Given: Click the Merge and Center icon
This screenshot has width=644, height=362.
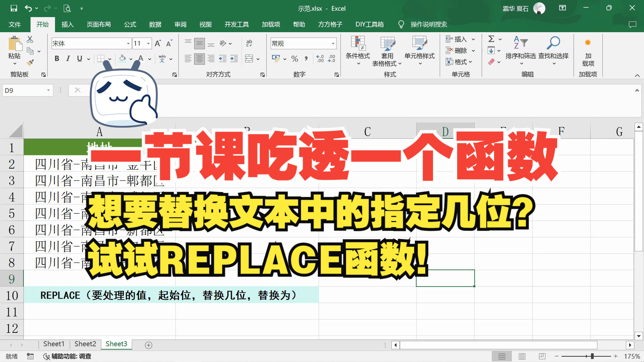Looking at the screenshot, I should (x=249, y=59).
